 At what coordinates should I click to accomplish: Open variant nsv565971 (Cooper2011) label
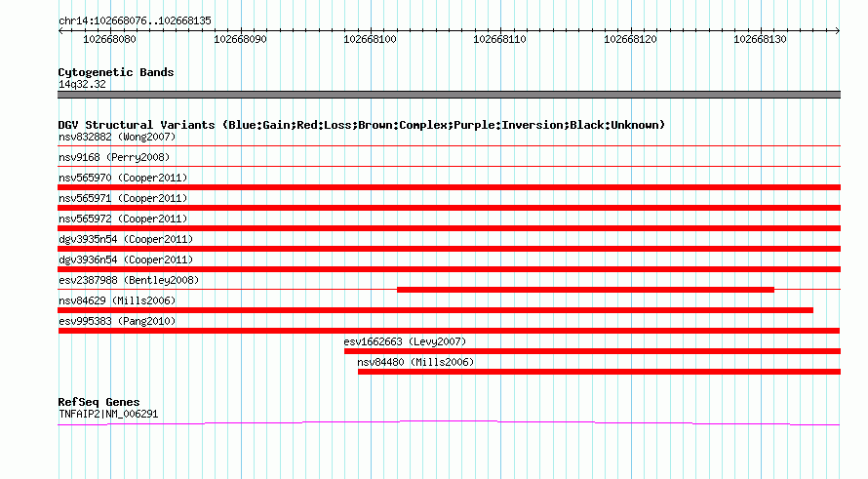123,198
